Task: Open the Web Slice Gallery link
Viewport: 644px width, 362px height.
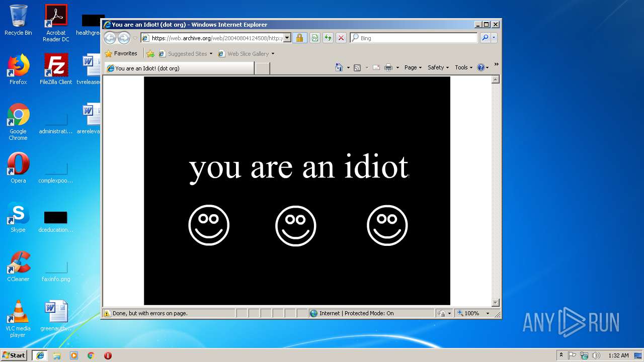Action: 244,54
